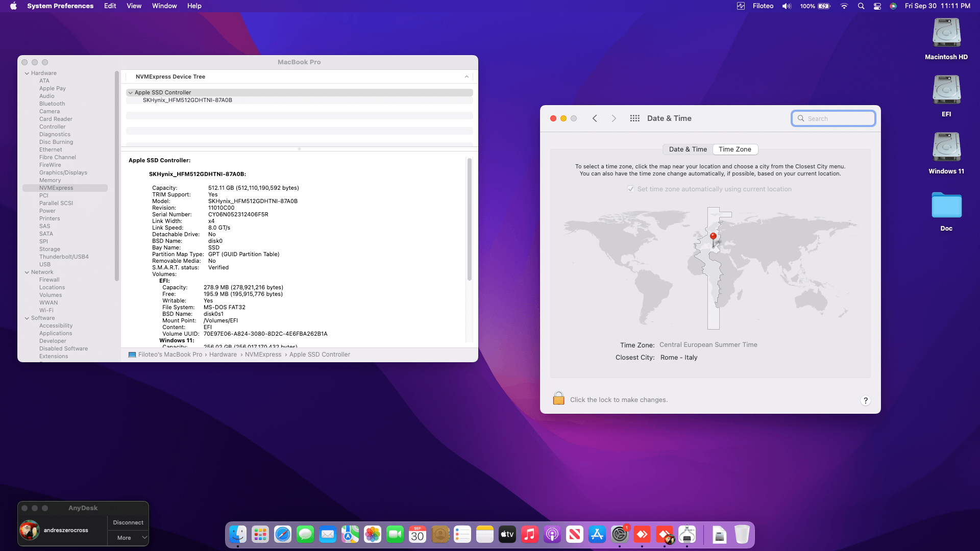The width and height of the screenshot is (980, 551).
Task: Launch Safari from the Dock
Action: pyautogui.click(x=283, y=534)
